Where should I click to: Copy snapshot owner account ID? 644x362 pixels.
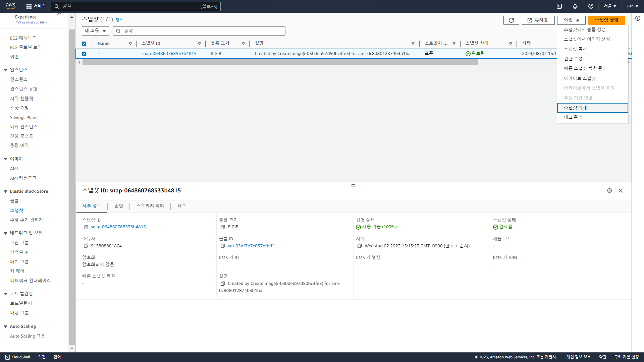[86, 246]
